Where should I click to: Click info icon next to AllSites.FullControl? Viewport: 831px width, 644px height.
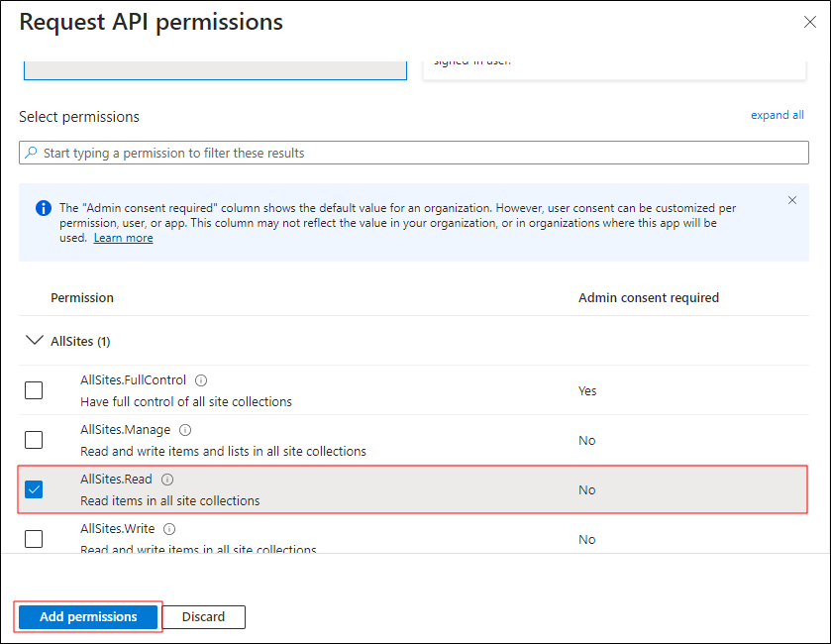[x=201, y=380]
